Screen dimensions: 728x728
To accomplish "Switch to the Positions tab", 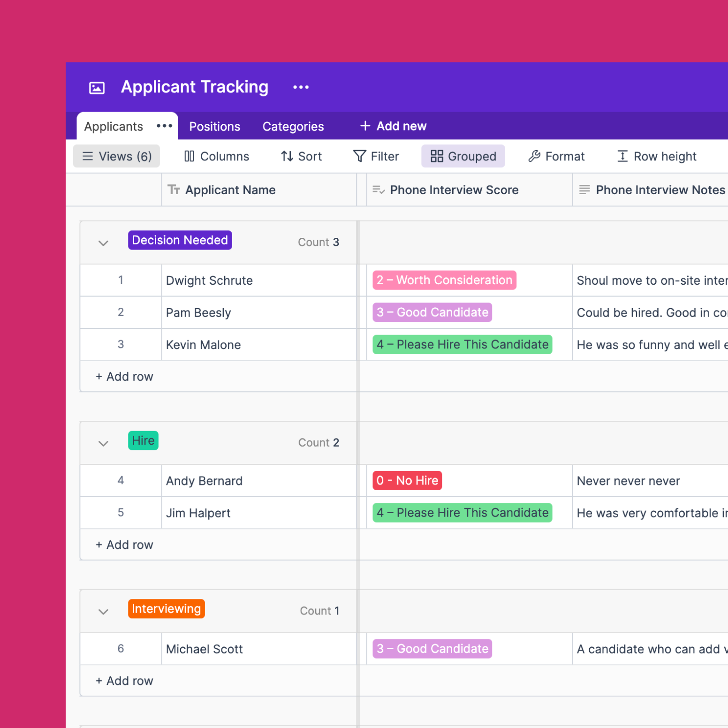I will tap(214, 126).
